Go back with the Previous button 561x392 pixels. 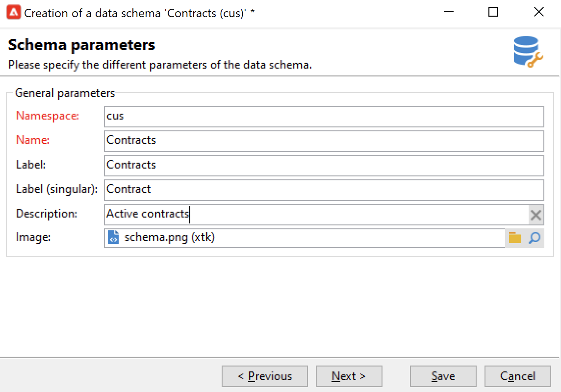pos(265,376)
